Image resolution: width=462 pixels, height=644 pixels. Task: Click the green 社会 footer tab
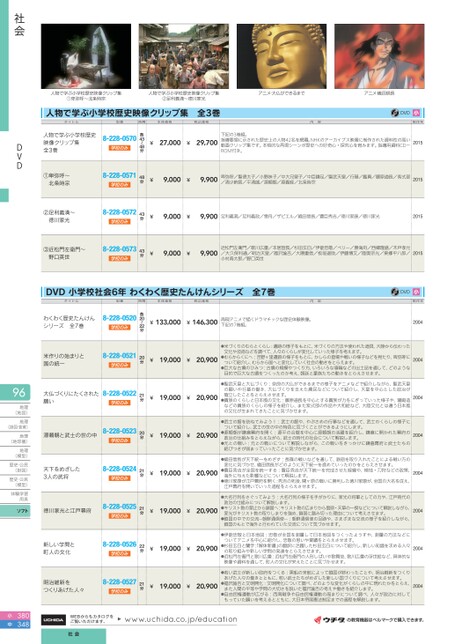[x=74, y=636]
